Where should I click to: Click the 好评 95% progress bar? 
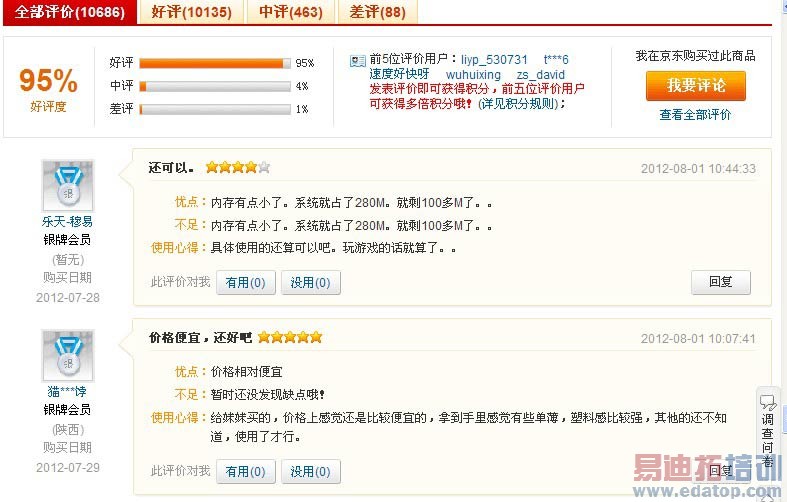pyautogui.click(x=215, y=63)
